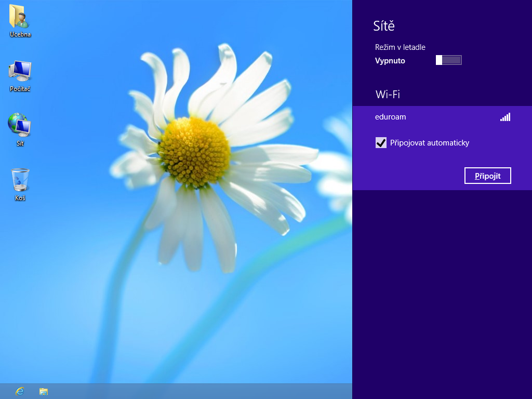This screenshot has height=399, width=532.
Task: Open File Explorer from the taskbar
Action: click(44, 391)
